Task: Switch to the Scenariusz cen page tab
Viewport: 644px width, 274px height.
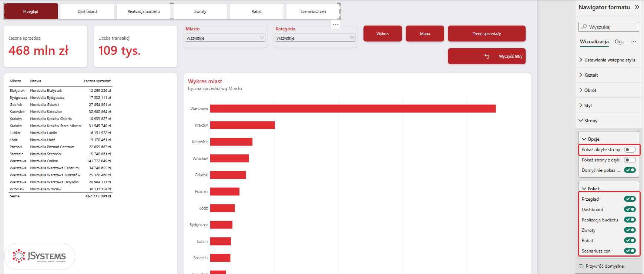Action: [313, 11]
